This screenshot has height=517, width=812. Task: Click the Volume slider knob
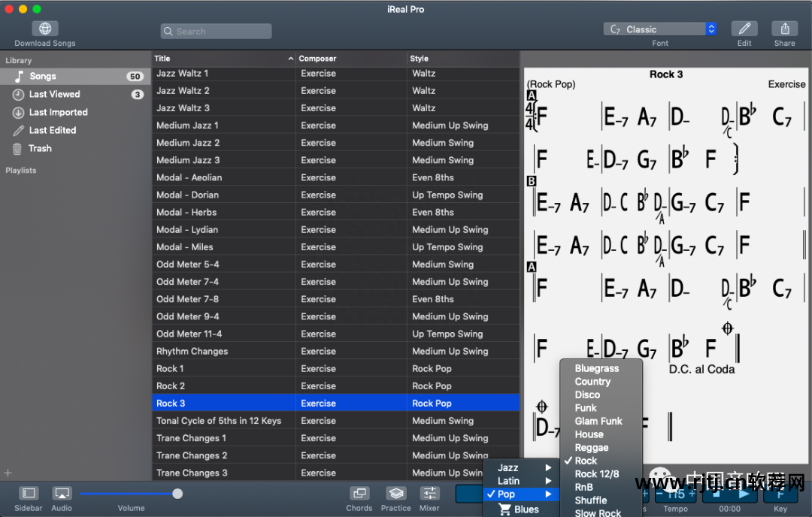coord(177,494)
